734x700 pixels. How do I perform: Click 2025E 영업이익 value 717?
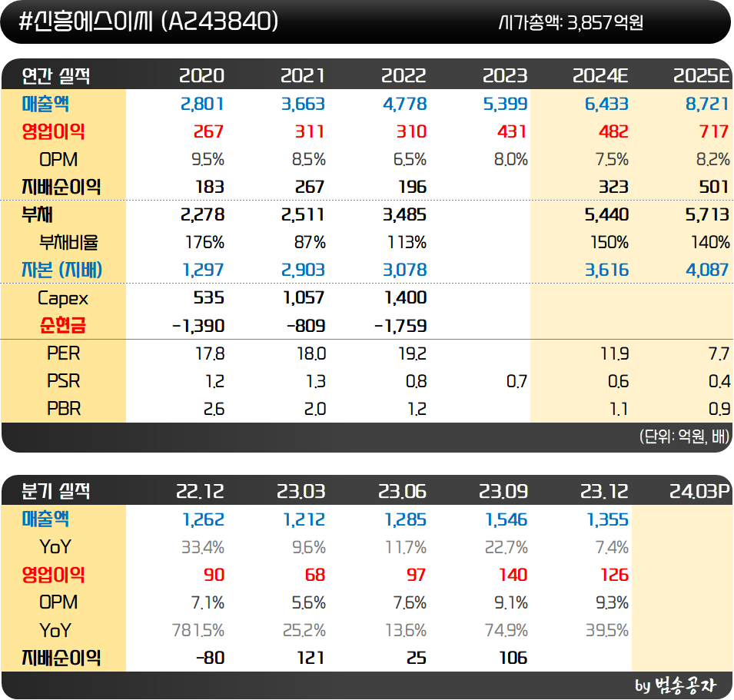pyautogui.click(x=714, y=131)
